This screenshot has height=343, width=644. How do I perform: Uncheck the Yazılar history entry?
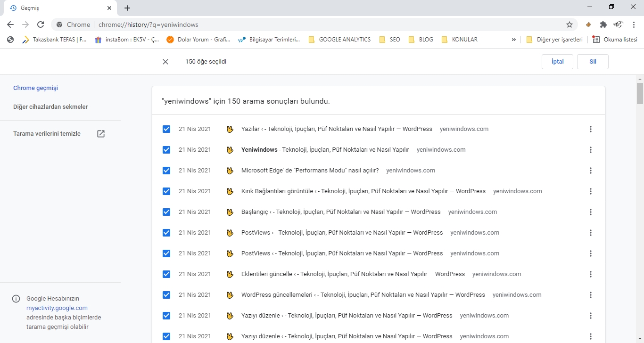tap(166, 129)
